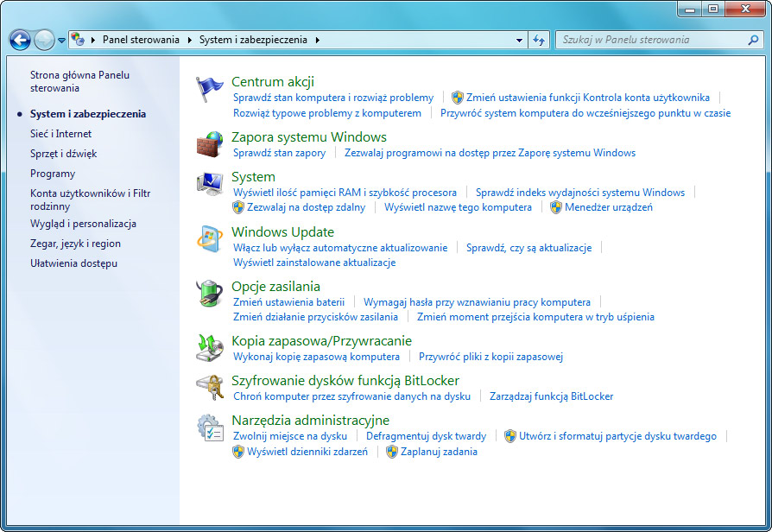Click Sprawdź stan zapory link
772x532 pixels.
(279, 153)
